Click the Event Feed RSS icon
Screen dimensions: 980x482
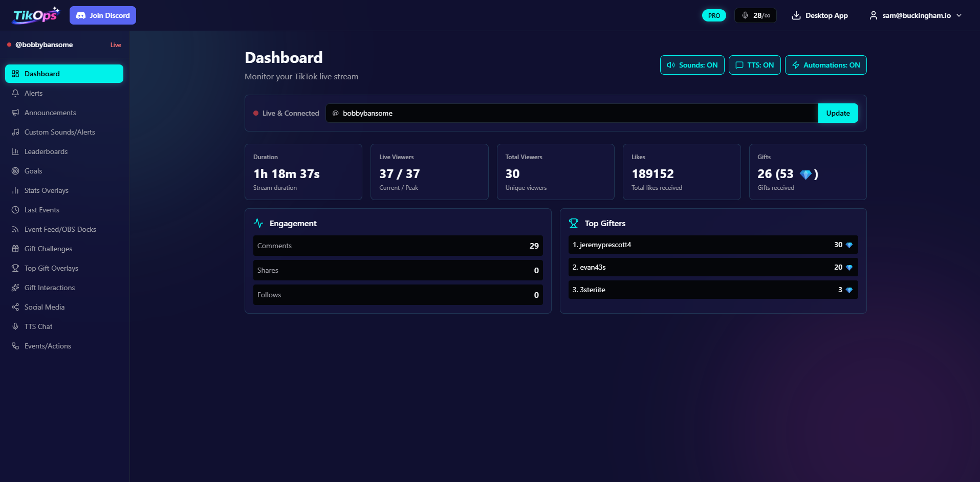(x=15, y=229)
